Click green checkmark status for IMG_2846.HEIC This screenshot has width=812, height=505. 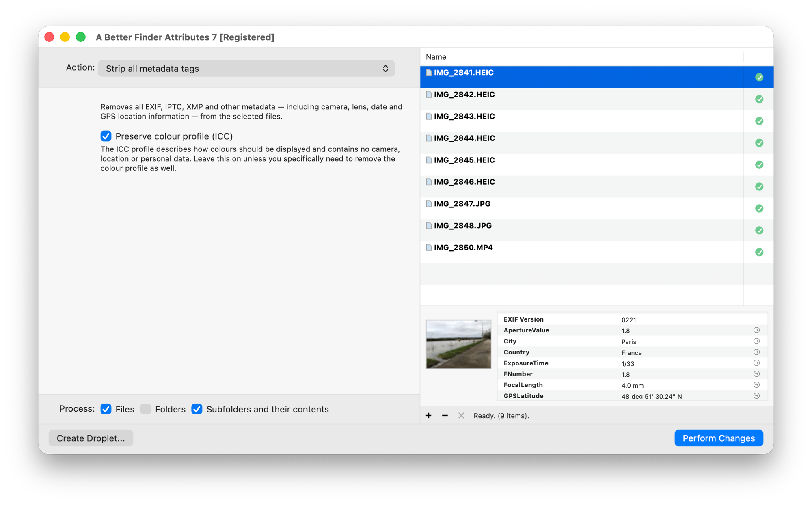click(x=759, y=187)
